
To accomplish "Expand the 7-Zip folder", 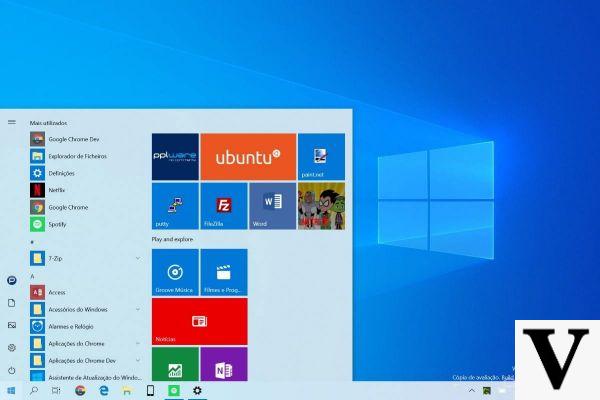I will click(x=85, y=258).
